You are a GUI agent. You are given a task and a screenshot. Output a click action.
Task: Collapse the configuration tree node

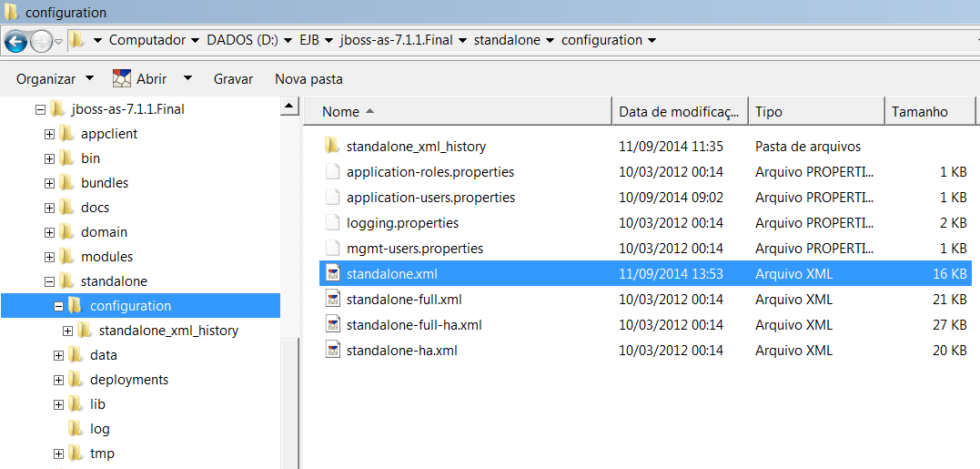[59, 306]
